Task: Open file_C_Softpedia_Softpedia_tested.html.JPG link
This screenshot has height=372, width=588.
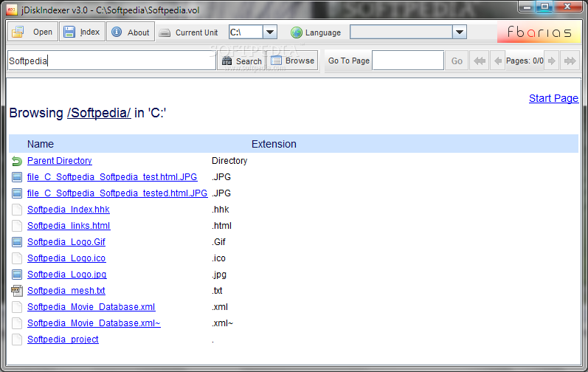Action: (117, 193)
